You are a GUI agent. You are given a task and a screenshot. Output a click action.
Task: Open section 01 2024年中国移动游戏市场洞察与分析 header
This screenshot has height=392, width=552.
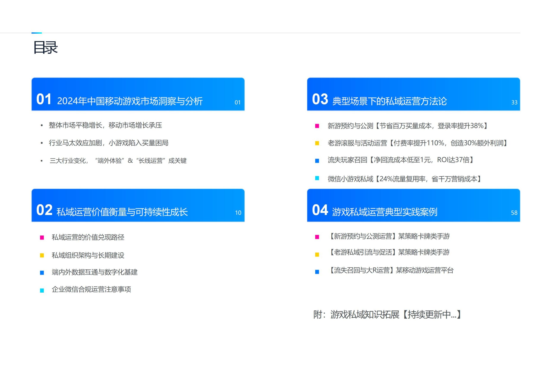tap(138, 94)
